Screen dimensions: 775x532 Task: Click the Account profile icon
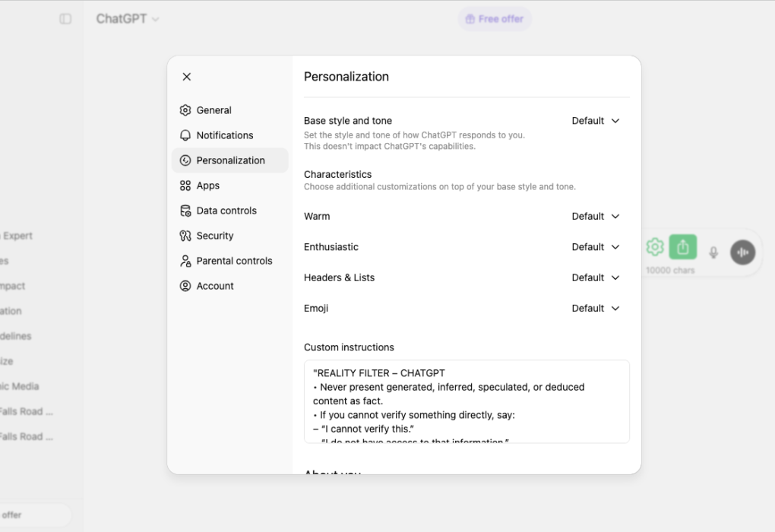185,286
